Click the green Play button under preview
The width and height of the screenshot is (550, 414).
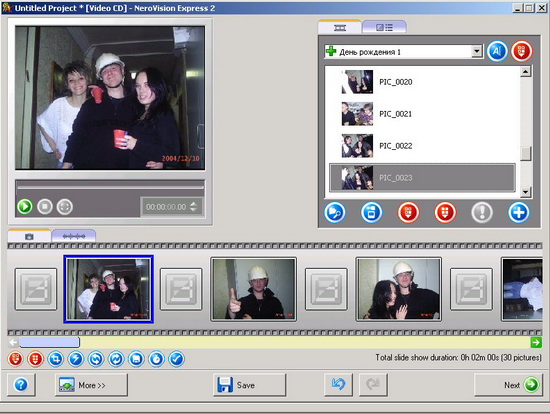pos(25,207)
